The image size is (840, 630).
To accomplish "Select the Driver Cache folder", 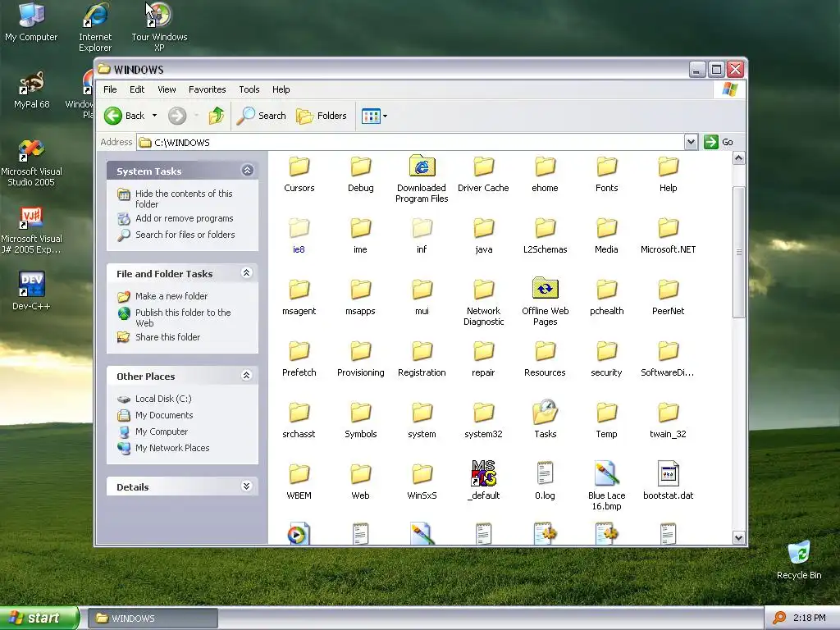I will 483,174.
